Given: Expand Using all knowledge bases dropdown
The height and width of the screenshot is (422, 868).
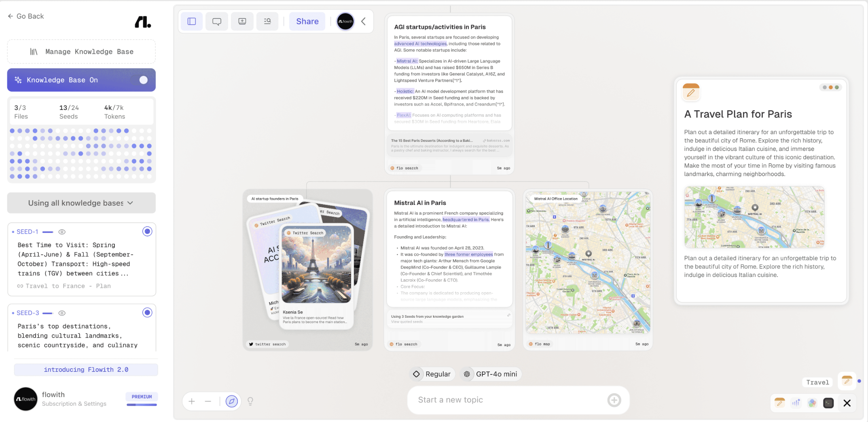Looking at the screenshot, I should 81,203.
